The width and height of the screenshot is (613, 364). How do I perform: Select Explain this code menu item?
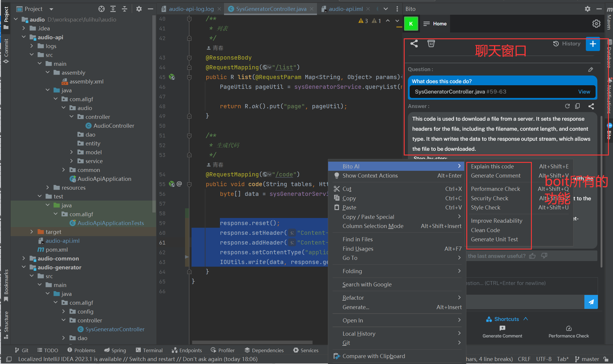point(492,166)
